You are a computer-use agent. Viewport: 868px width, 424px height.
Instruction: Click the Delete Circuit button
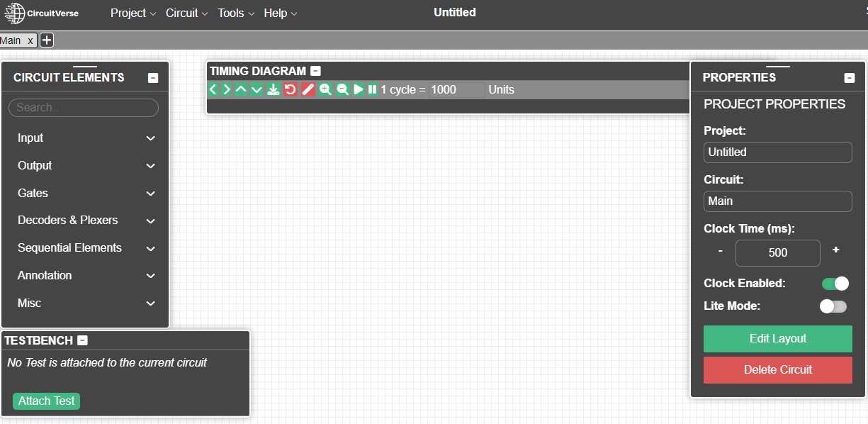click(777, 370)
